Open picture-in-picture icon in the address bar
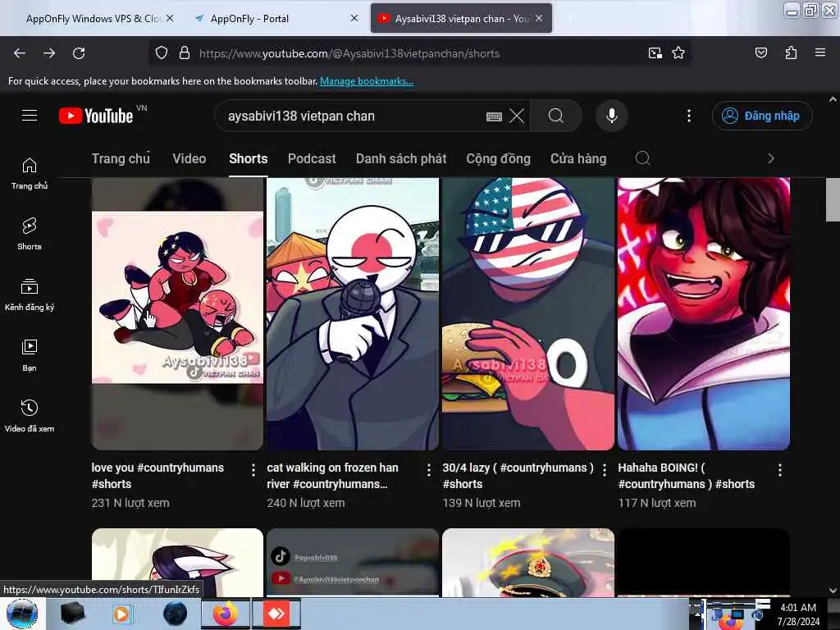This screenshot has width=840, height=630. [x=655, y=53]
